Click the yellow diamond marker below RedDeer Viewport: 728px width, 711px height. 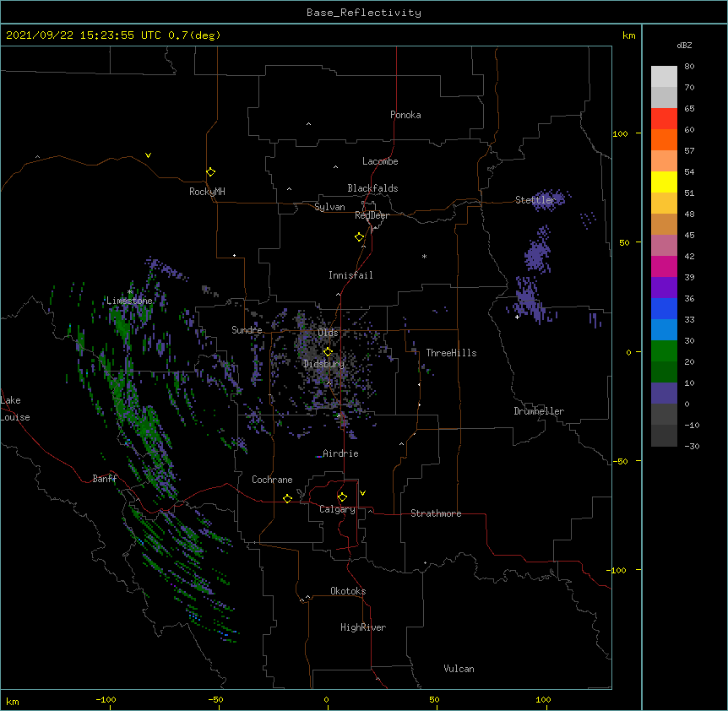360,236
